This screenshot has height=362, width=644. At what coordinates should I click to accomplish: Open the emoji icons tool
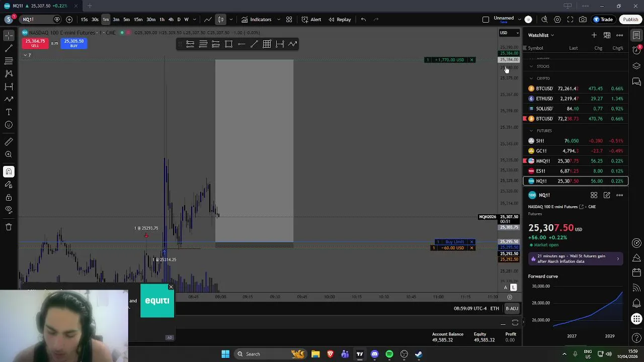point(9,125)
